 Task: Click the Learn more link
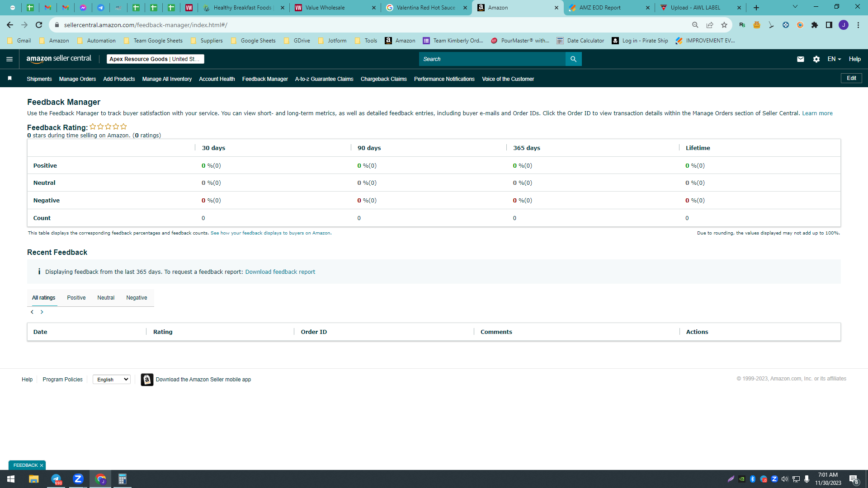pyautogui.click(x=817, y=113)
